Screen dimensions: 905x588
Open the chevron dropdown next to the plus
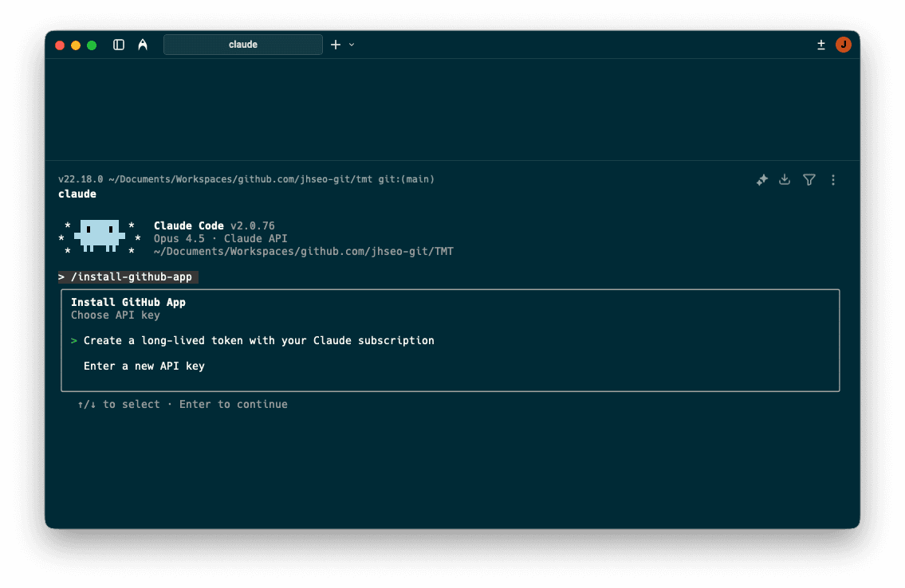351,45
